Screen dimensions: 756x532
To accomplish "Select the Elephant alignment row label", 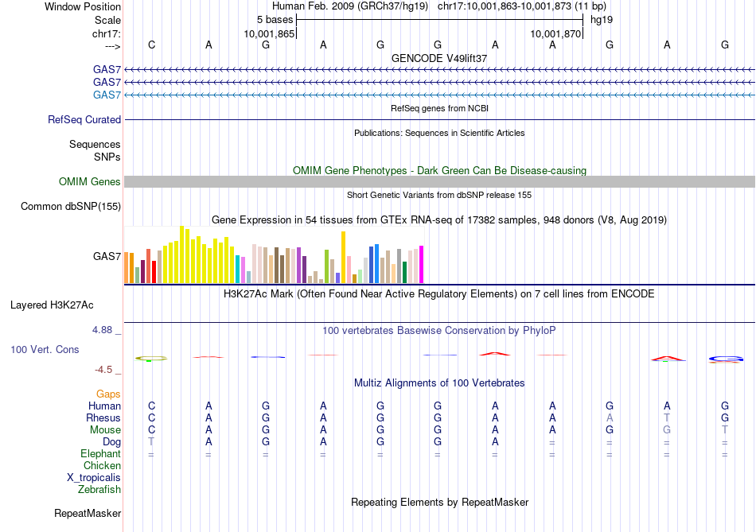I will [100, 453].
